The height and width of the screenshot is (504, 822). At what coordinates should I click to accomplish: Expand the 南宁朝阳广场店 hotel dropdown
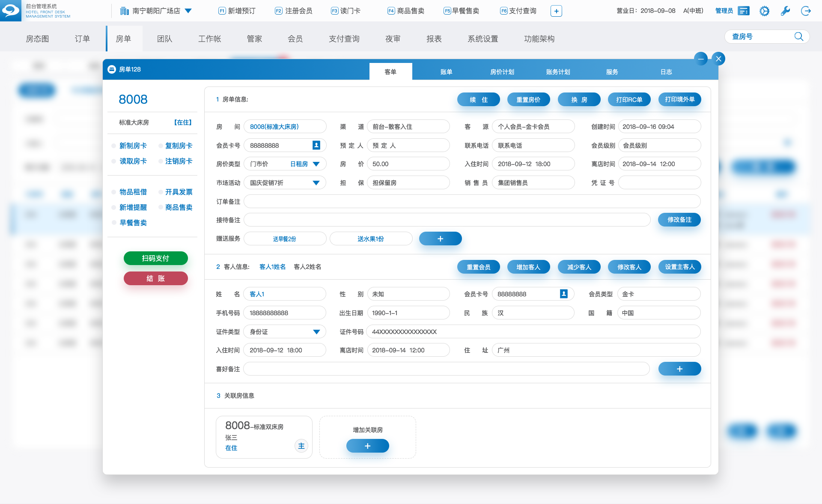click(x=188, y=11)
